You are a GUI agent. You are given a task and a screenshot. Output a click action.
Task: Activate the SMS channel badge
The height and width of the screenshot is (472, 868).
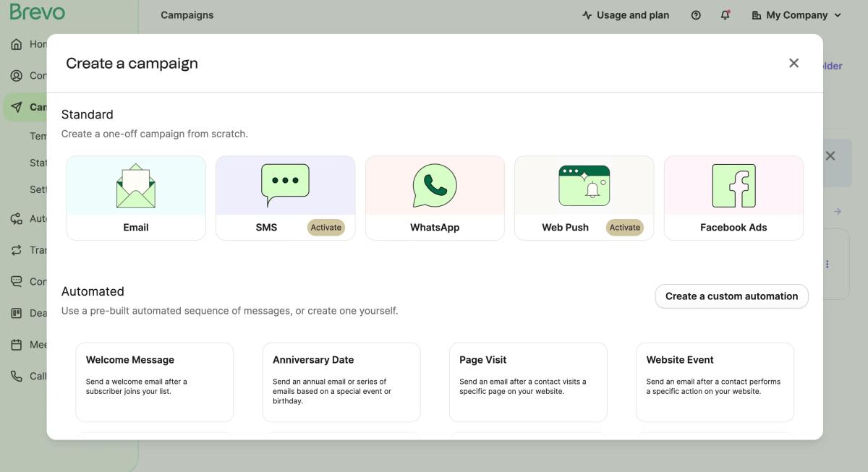[x=326, y=227]
